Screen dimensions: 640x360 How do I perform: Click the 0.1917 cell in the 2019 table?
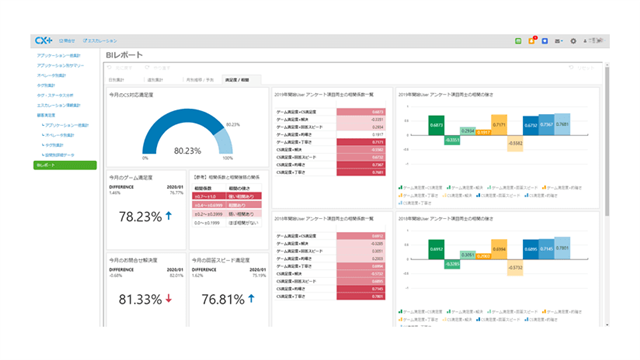361,134
